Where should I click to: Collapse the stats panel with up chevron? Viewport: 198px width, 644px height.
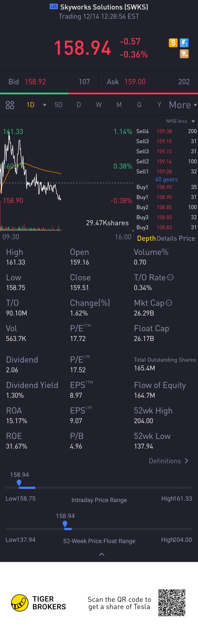(x=102, y=554)
